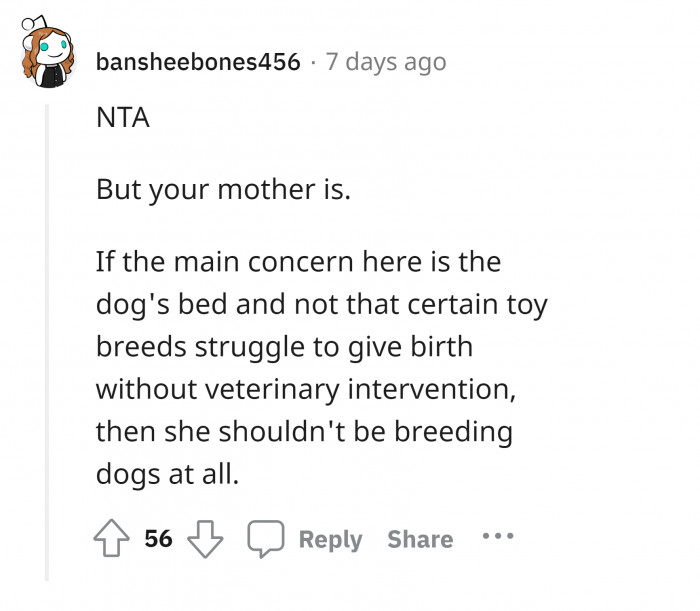Share this comment using Share
Screen dimensions: 700x611
tap(420, 540)
